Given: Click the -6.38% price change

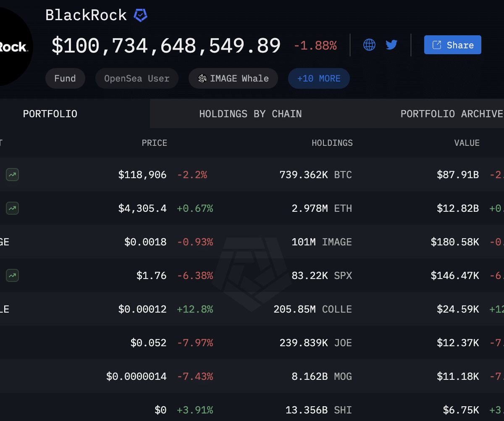Looking at the screenshot, I should pyautogui.click(x=195, y=276).
